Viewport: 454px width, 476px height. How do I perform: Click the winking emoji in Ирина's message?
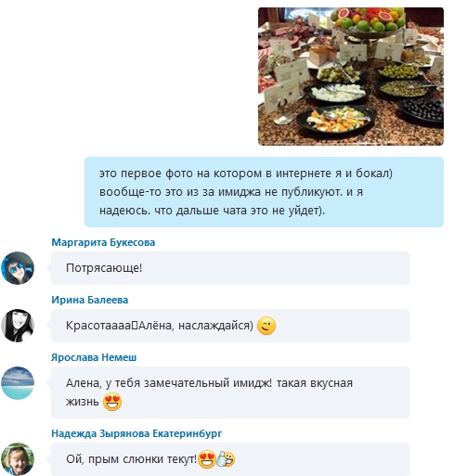tap(266, 326)
